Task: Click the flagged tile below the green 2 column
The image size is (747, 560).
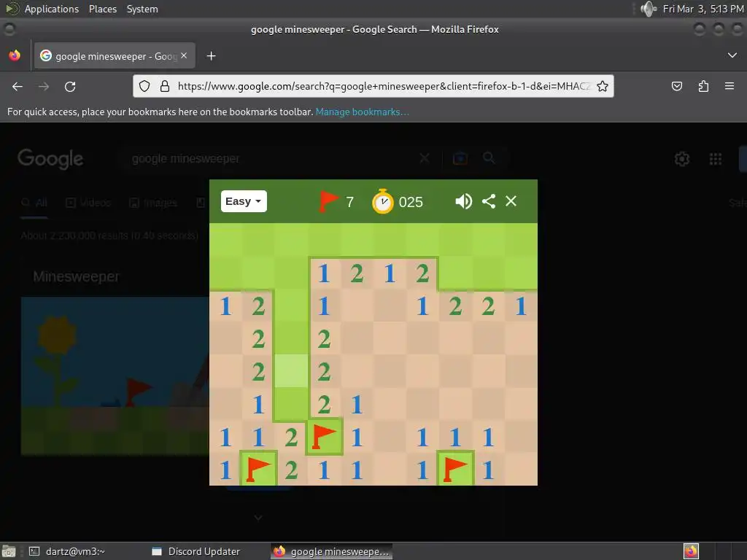Action: [324, 436]
